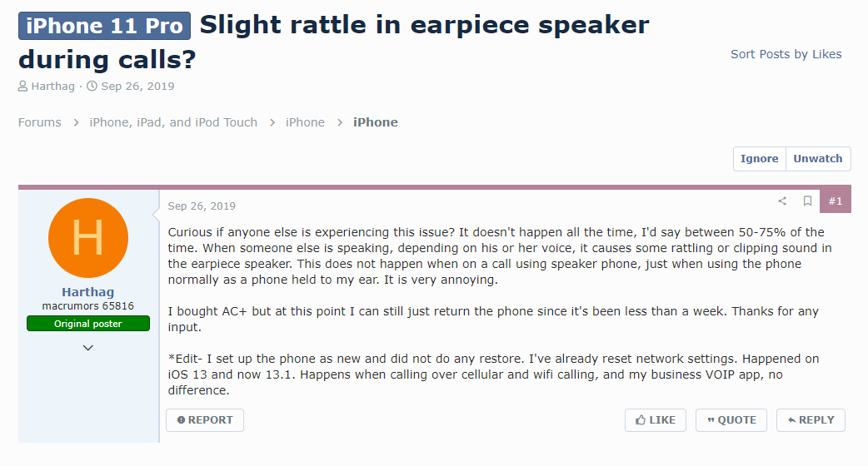
Task: Click the LIKE button with thumbs-up icon
Action: point(656,420)
